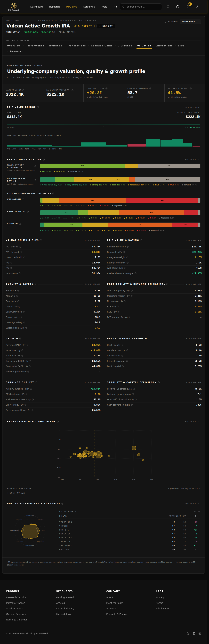Click the email envelope icon in footer

200,634
